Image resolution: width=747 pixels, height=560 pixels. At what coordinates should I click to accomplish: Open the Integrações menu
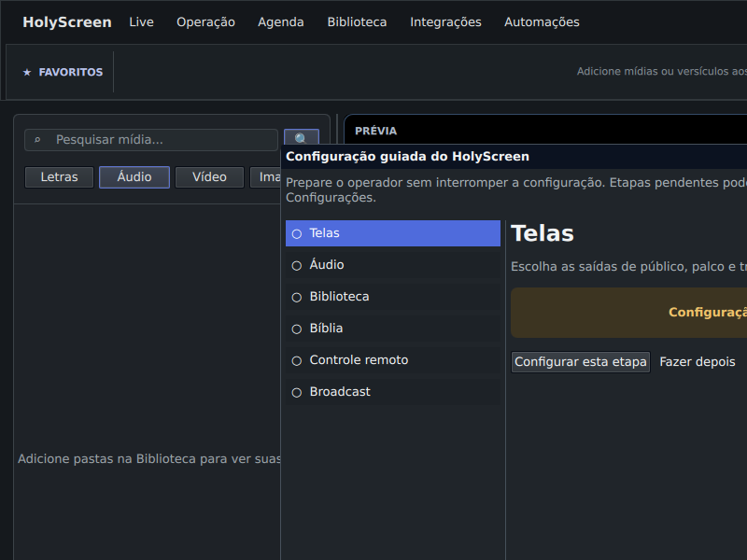(445, 21)
